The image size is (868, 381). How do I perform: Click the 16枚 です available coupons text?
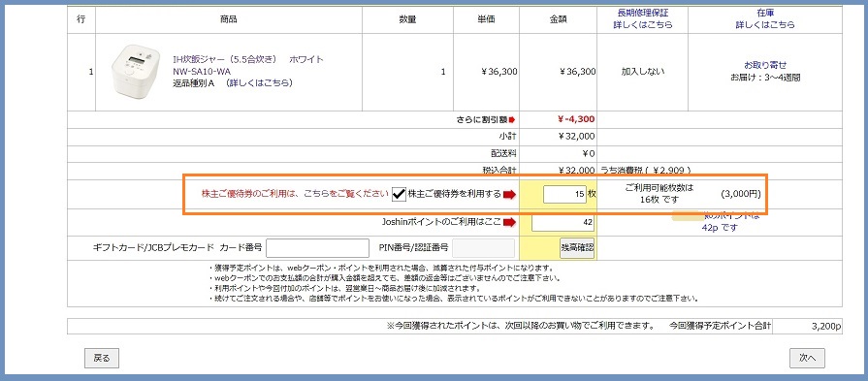pos(659,200)
